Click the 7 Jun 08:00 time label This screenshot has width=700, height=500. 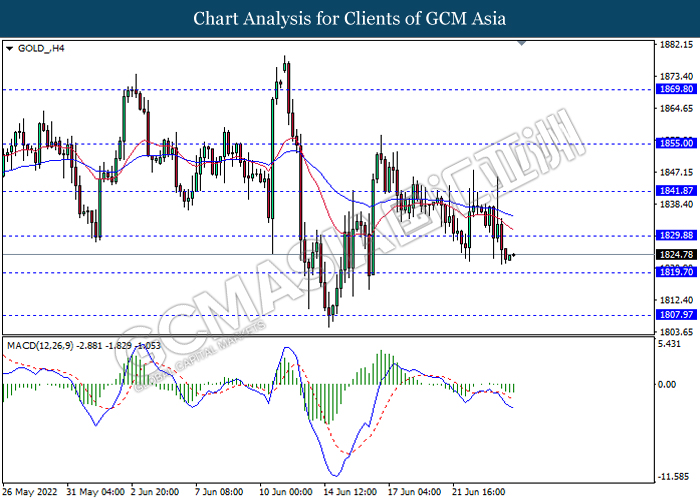click(219, 492)
